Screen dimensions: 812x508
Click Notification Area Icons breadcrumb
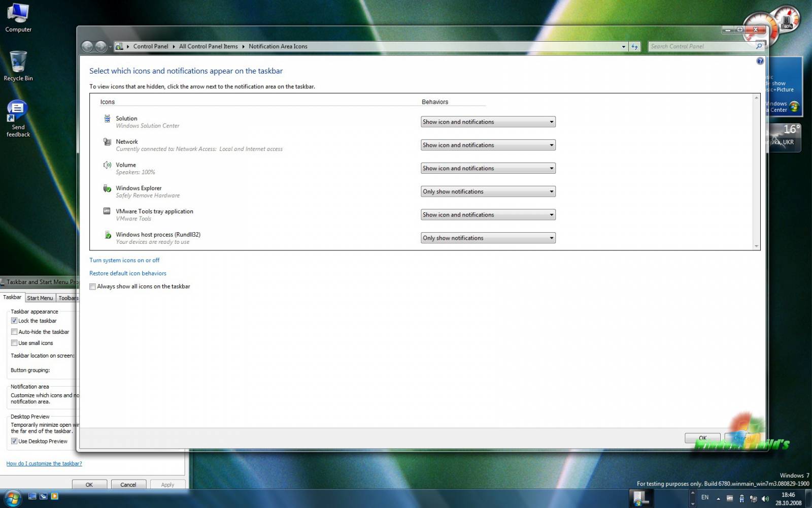(x=278, y=46)
